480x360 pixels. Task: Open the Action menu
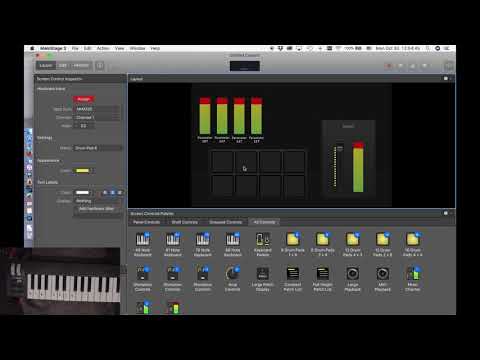[103, 48]
